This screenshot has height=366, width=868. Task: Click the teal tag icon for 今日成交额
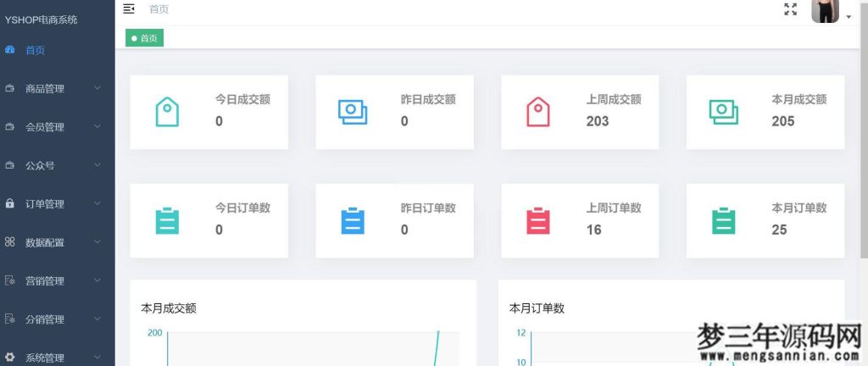coord(167,112)
